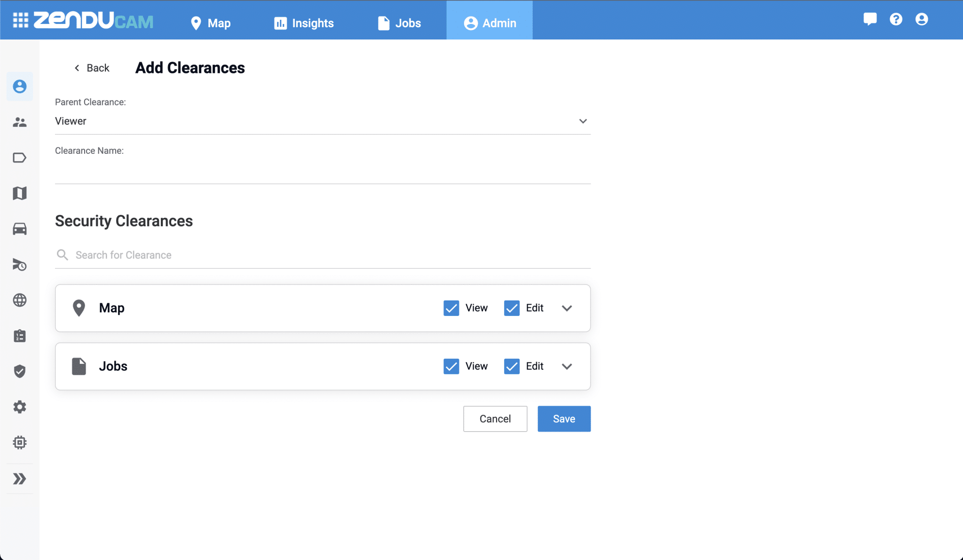Image resolution: width=963 pixels, height=560 pixels.
Task: Open the help question mark icon
Action: [x=896, y=19]
